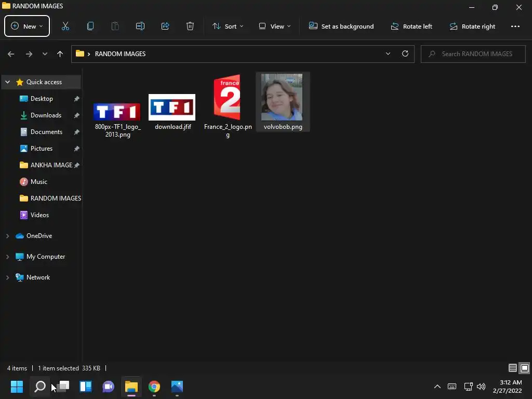
Task: Go back with the Back arrow
Action: coord(11,54)
